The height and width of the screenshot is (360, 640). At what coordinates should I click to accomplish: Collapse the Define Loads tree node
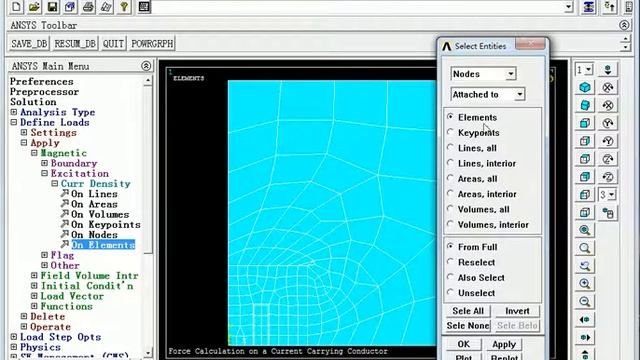tap(14, 122)
